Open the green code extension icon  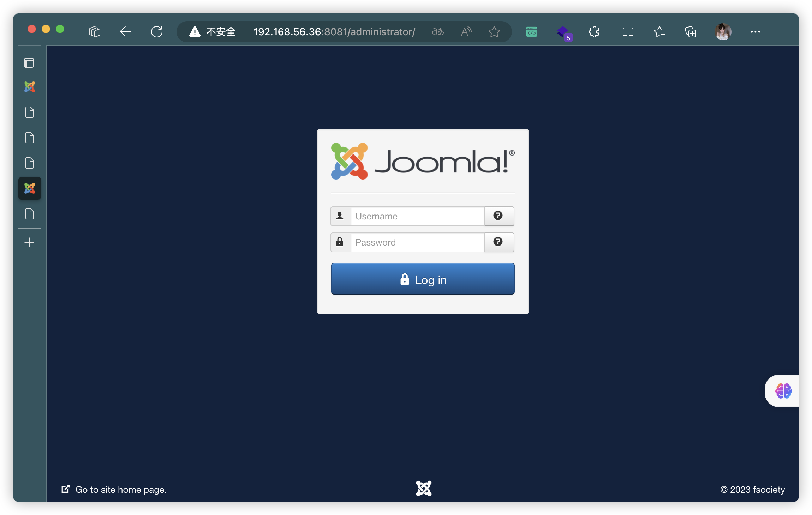pyautogui.click(x=532, y=32)
